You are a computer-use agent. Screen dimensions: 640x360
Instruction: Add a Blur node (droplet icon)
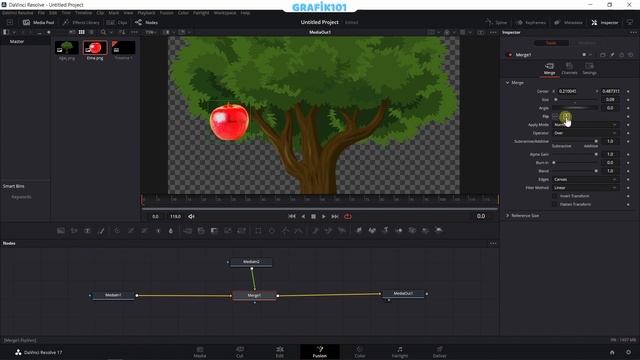(171, 231)
